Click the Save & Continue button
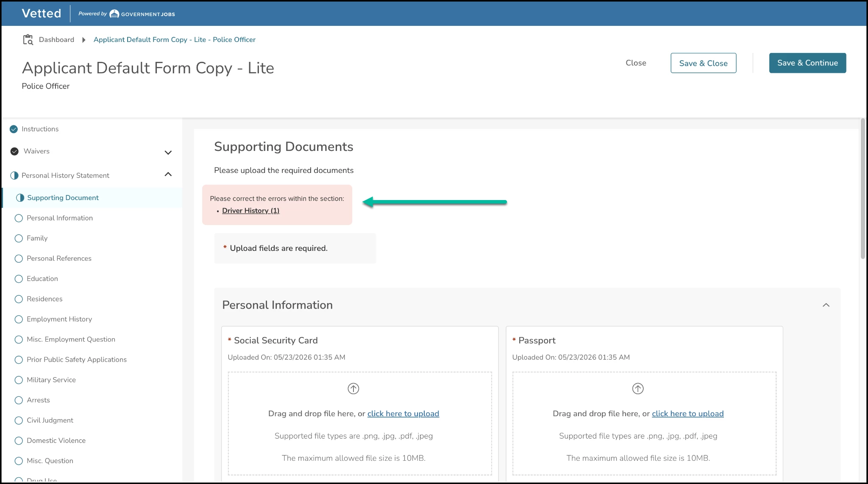The width and height of the screenshot is (868, 484). pos(807,63)
